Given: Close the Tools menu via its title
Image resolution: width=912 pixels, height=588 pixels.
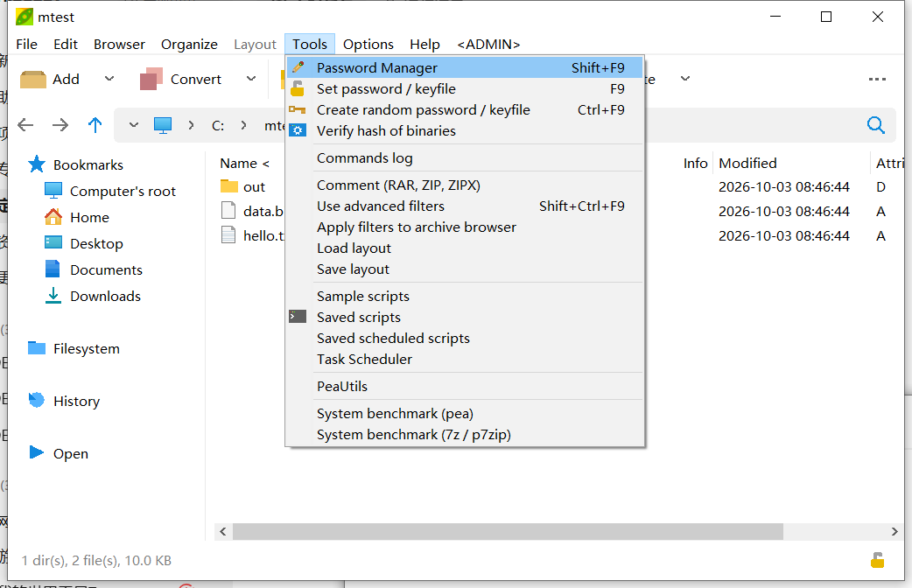Looking at the screenshot, I should (x=310, y=45).
